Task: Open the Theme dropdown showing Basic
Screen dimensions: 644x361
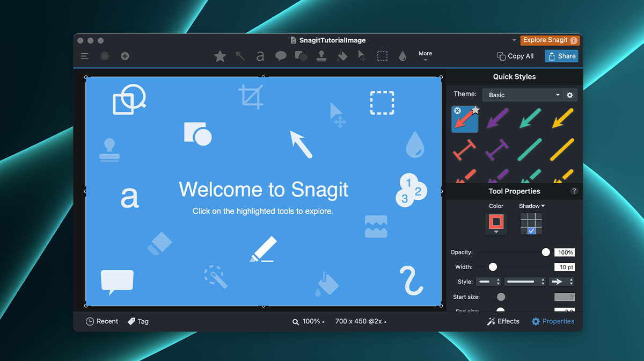Action: [x=522, y=95]
